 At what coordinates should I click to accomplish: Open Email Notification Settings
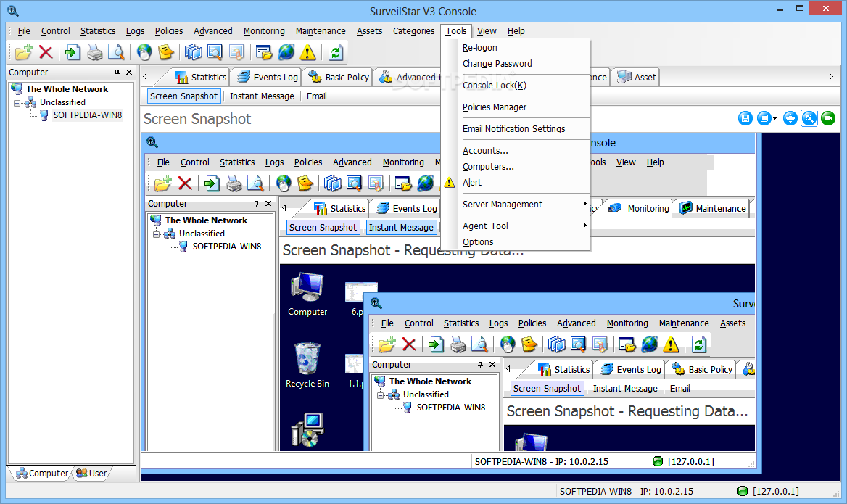click(513, 128)
